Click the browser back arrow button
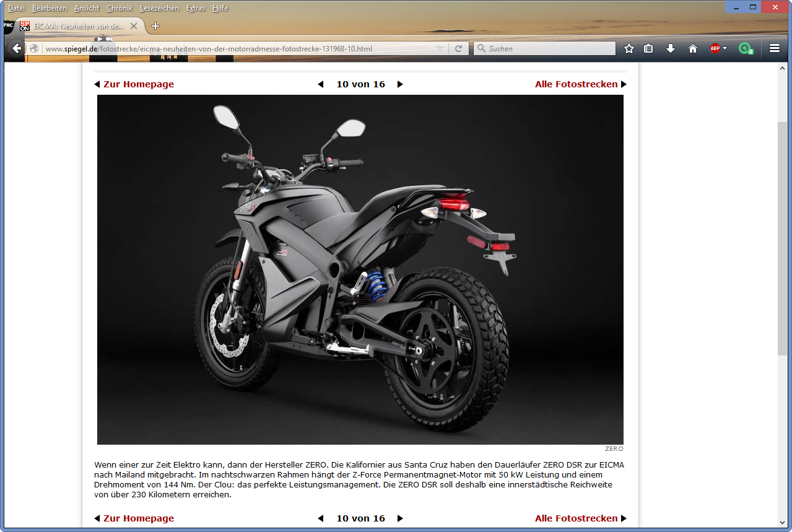This screenshot has height=532, width=792. [x=17, y=48]
